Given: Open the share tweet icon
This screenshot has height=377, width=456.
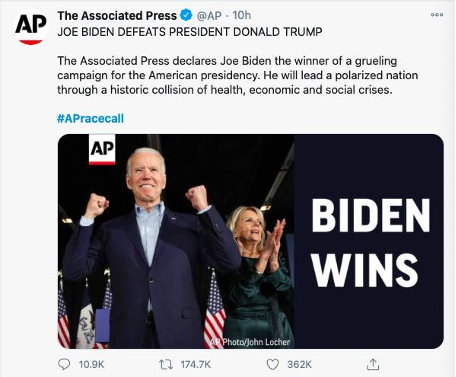Looking at the screenshot, I should pyautogui.click(x=373, y=364).
